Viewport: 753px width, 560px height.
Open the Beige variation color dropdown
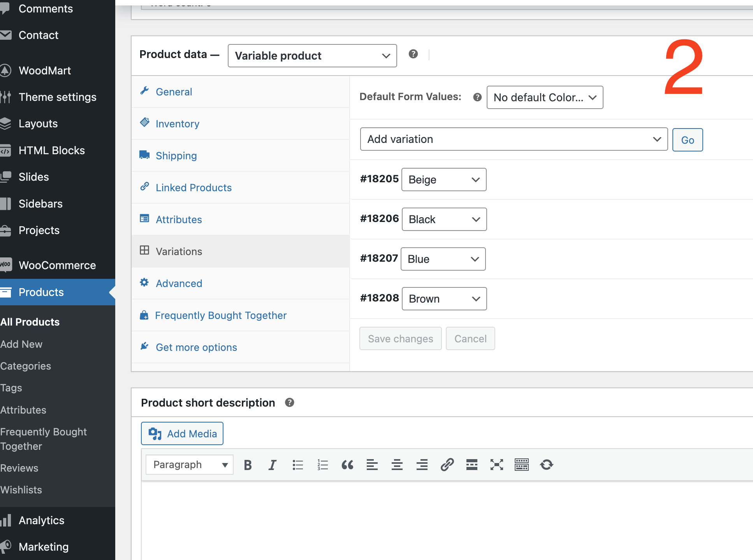click(444, 180)
